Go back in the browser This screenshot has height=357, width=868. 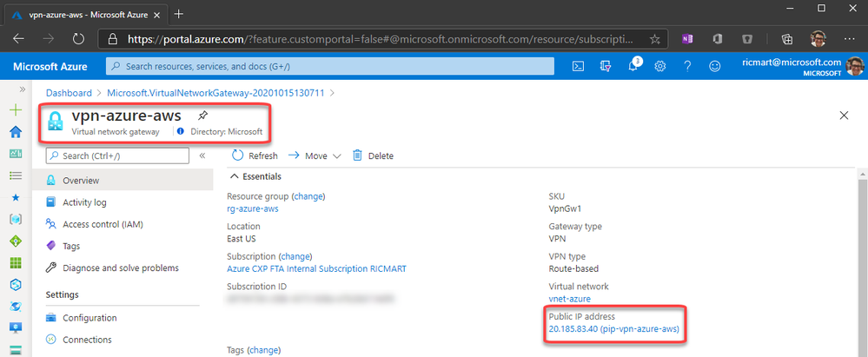tap(19, 39)
